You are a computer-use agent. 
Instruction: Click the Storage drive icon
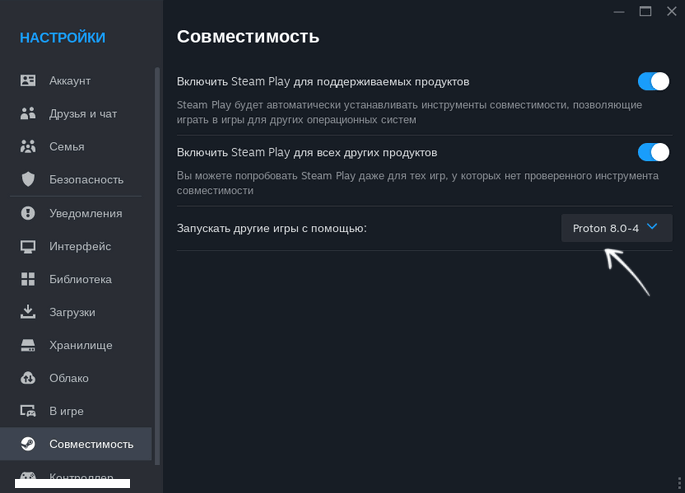click(x=28, y=345)
